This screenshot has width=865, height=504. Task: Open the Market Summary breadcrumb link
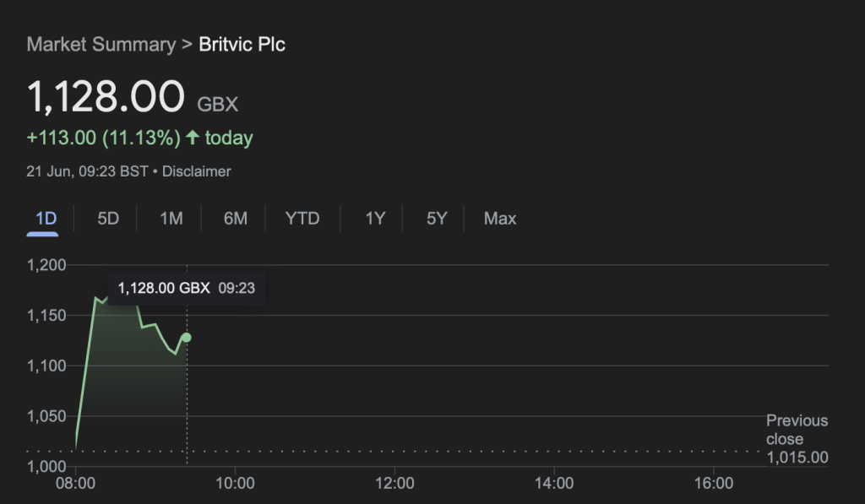(101, 45)
